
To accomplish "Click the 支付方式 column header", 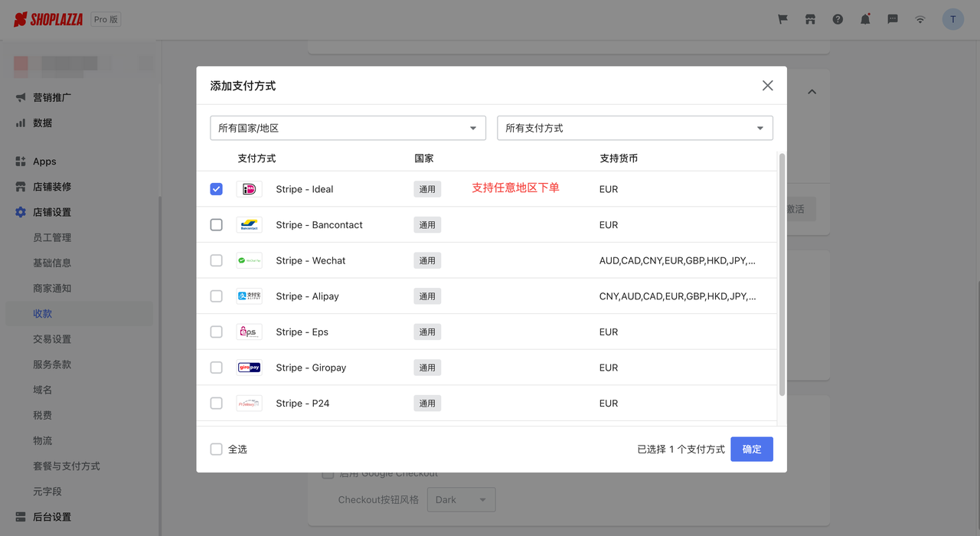I will coord(256,159).
